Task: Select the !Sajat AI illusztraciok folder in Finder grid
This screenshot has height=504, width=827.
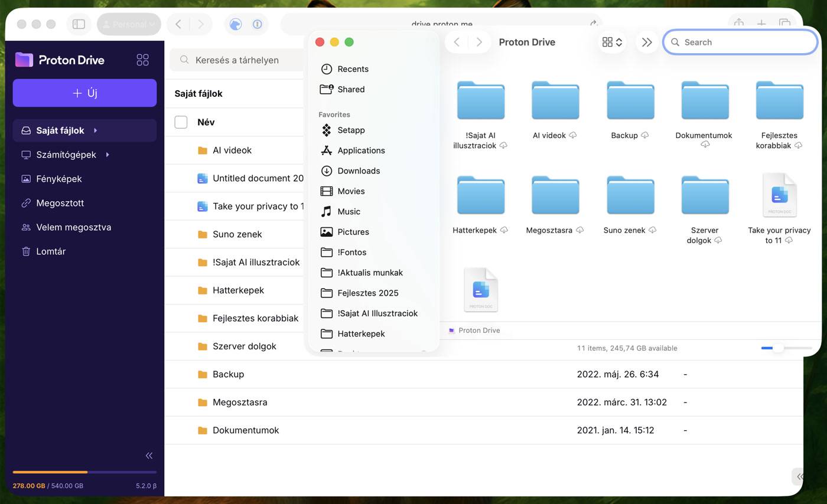Action: pos(480,100)
